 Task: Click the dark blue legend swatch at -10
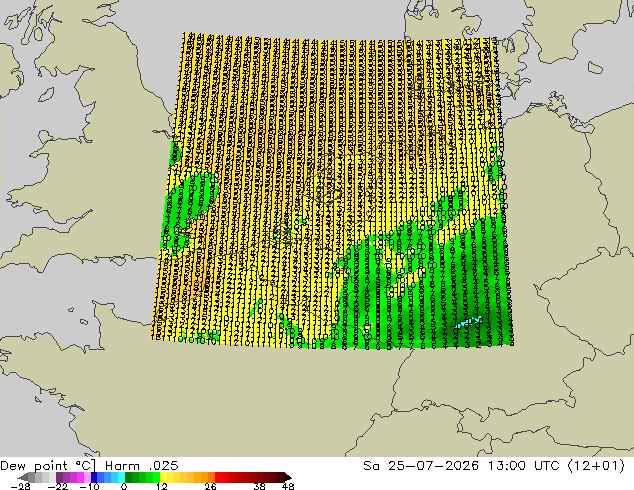pos(94,477)
